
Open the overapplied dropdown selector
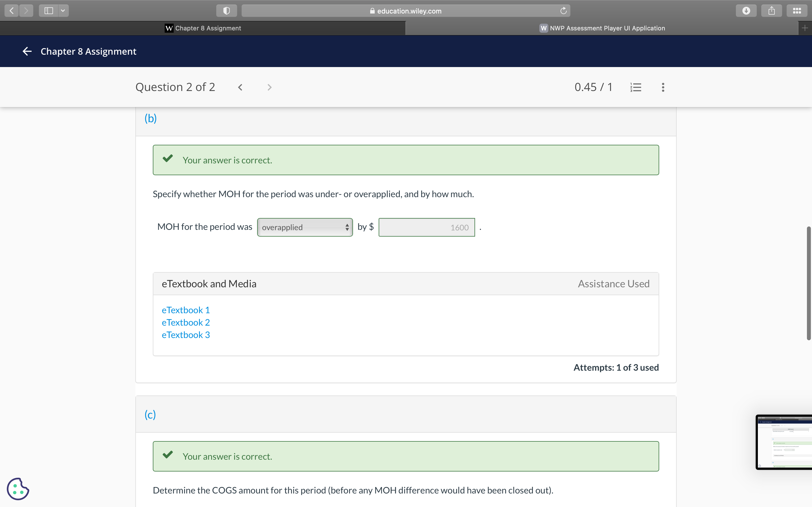(305, 227)
